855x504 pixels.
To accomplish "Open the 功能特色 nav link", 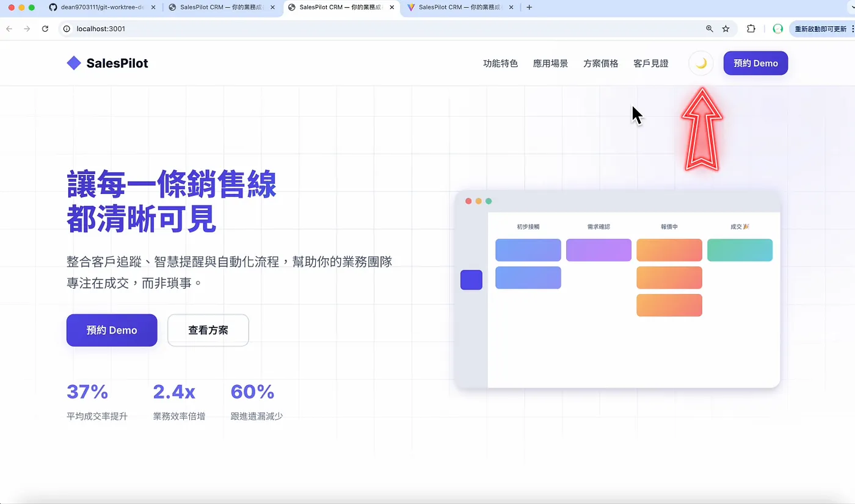I will coord(500,63).
